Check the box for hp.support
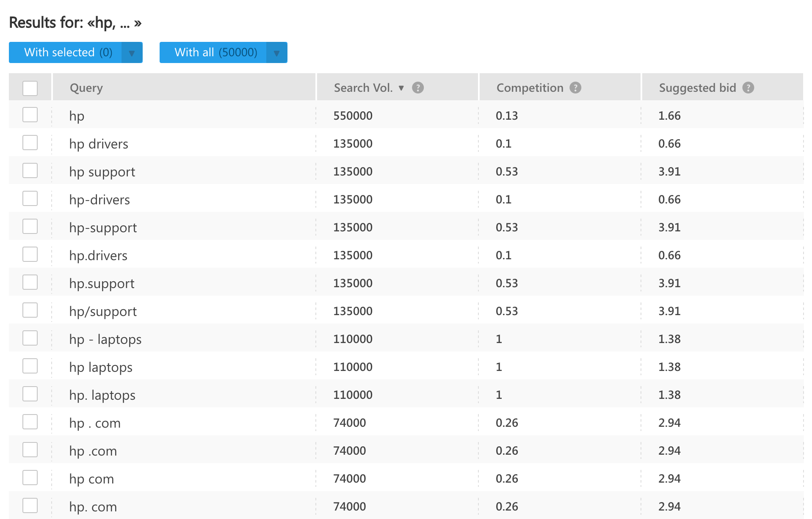Viewport: 812px width, 519px height. coord(30,282)
